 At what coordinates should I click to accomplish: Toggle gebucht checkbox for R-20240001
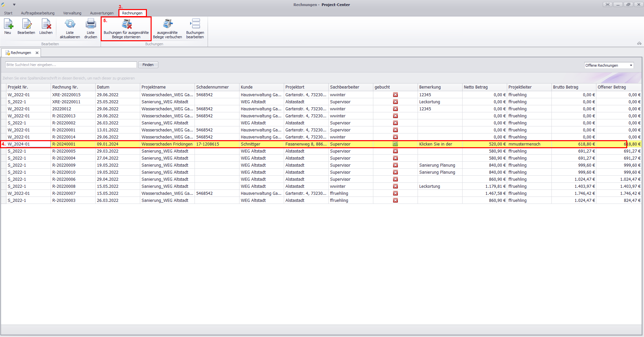[x=395, y=144]
